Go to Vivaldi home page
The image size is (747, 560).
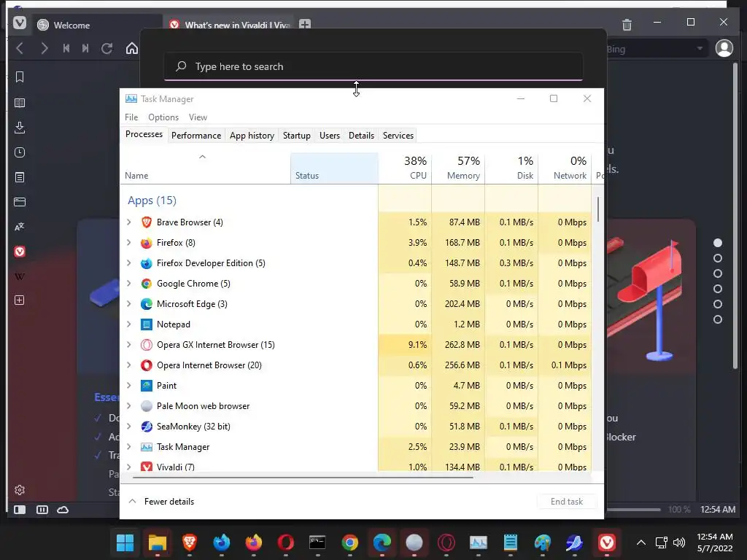[x=132, y=48]
